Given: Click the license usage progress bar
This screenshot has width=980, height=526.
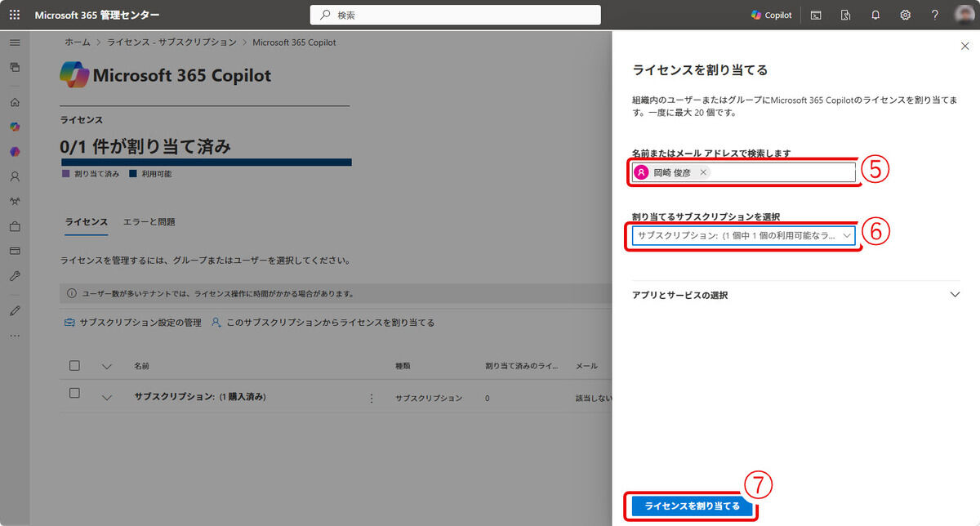Looking at the screenshot, I should click(x=206, y=162).
